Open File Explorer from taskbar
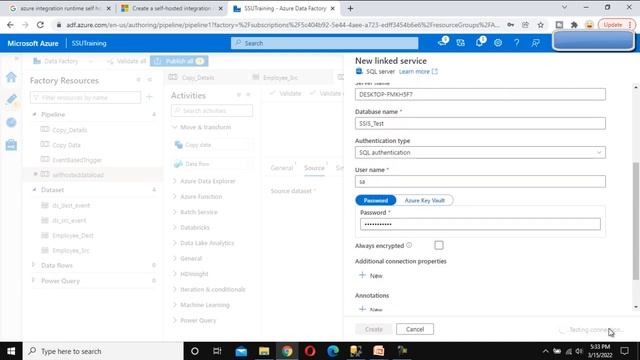The width and height of the screenshot is (640, 360). [264, 351]
